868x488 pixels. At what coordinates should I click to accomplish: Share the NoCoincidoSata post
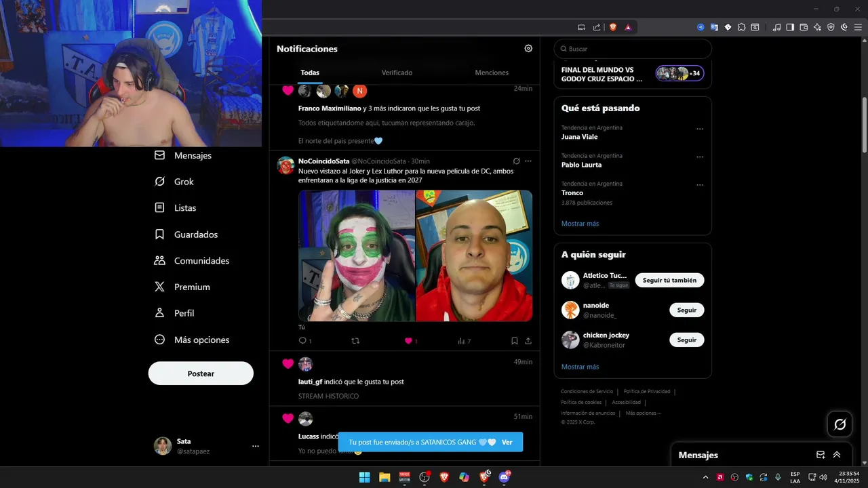point(528,341)
